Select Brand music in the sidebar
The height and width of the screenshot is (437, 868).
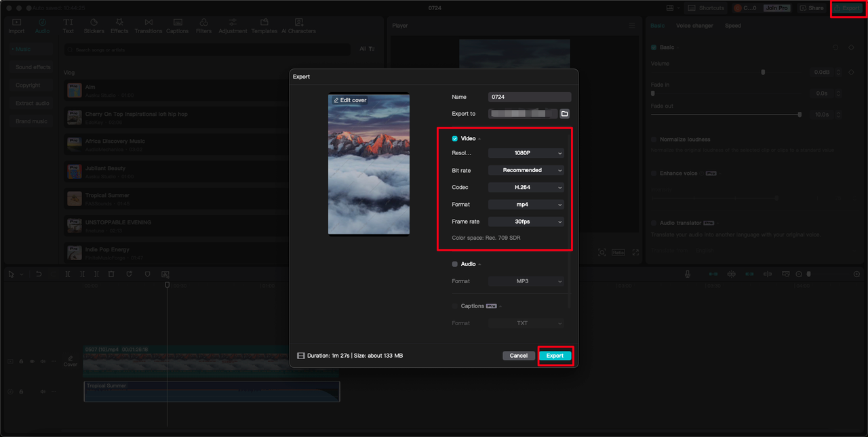click(31, 121)
